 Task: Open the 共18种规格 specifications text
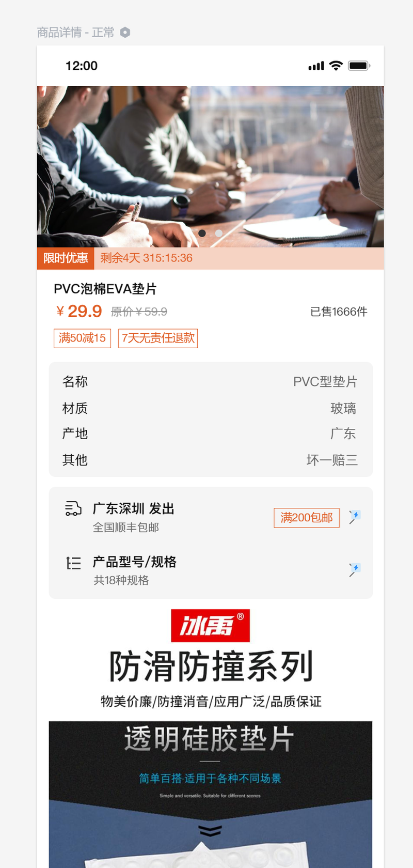point(121,580)
